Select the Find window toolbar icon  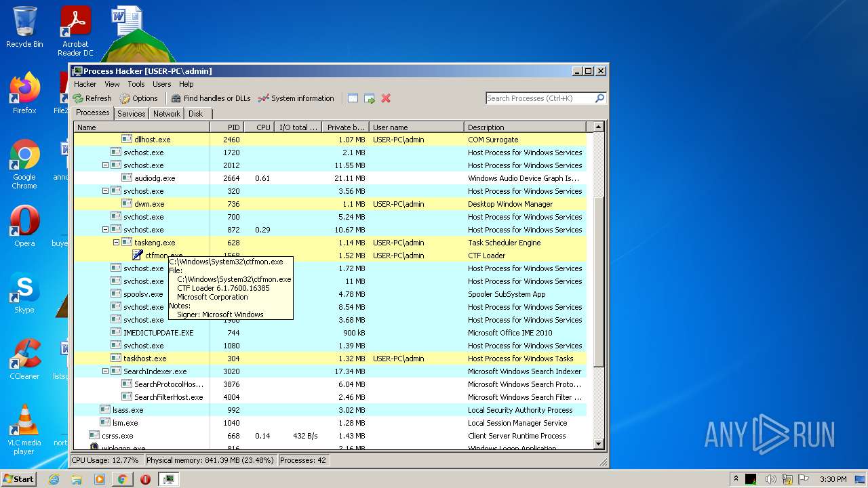pos(353,98)
